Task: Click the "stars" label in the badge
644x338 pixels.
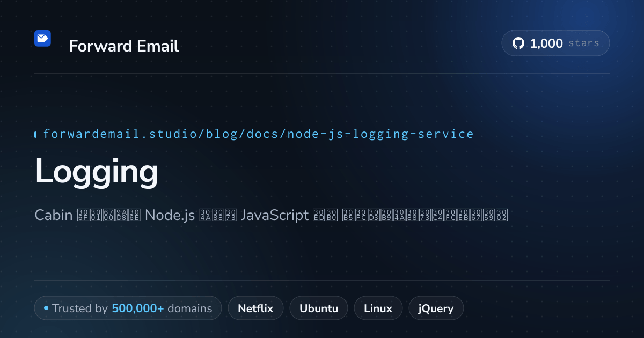Action: [x=584, y=43]
